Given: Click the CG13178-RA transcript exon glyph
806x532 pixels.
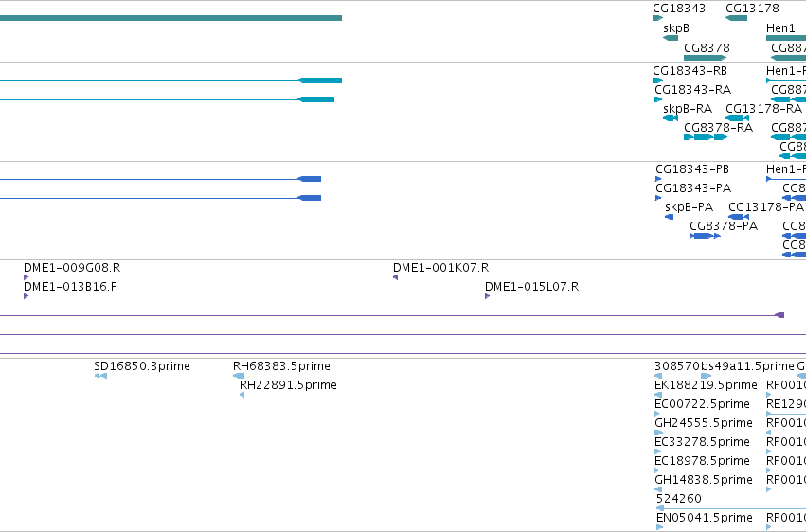Looking at the screenshot, I should (737, 118).
